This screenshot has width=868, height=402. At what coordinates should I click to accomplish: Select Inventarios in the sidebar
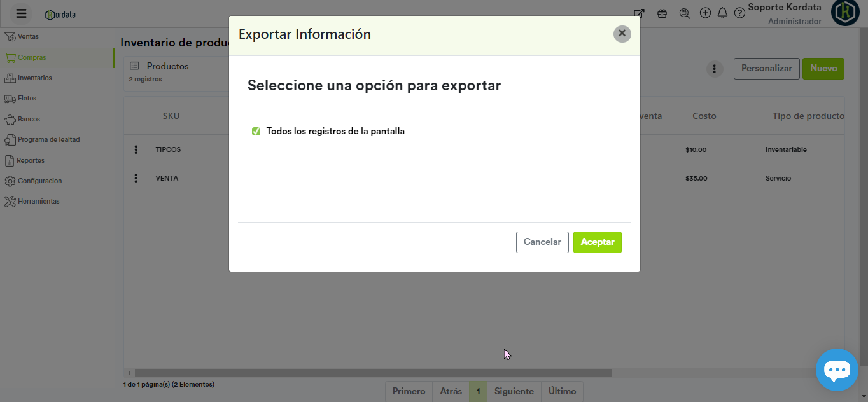click(x=34, y=78)
